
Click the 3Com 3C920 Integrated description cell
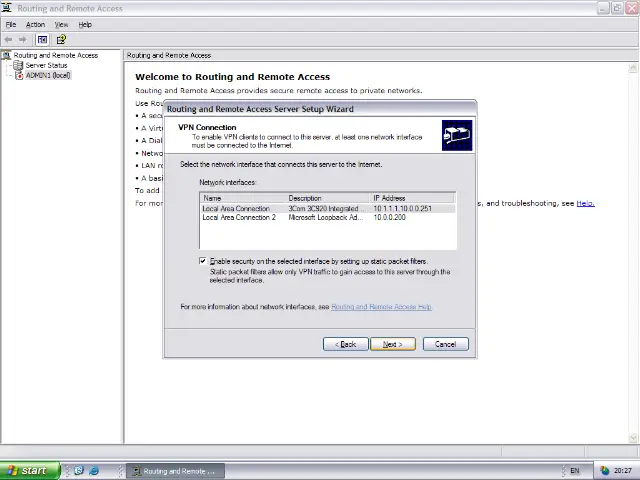tap(326, 209)
